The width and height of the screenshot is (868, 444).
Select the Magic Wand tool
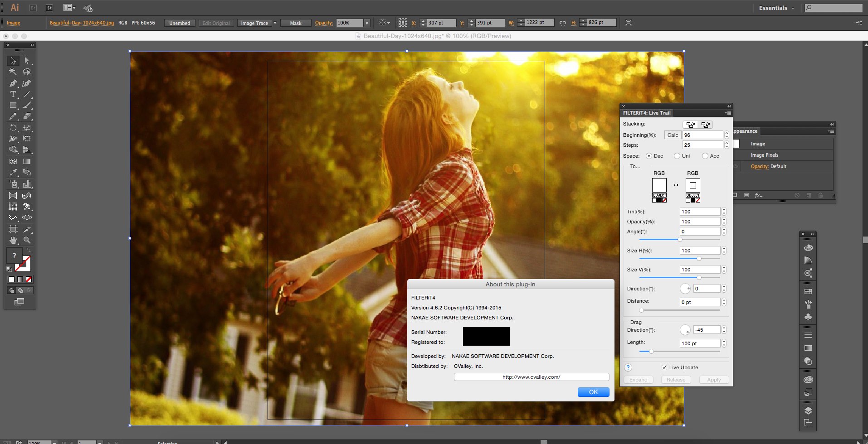(x=13, y=72)
